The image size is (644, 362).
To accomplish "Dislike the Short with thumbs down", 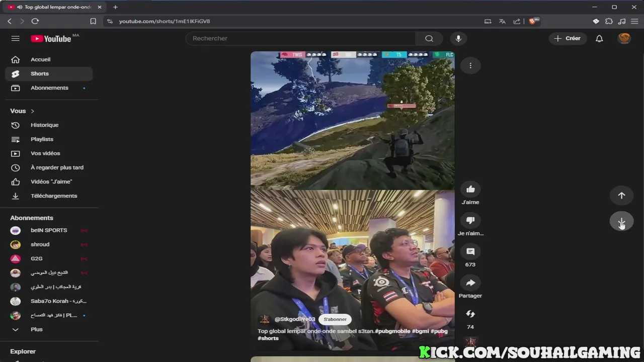I will [x=470, y=221].
